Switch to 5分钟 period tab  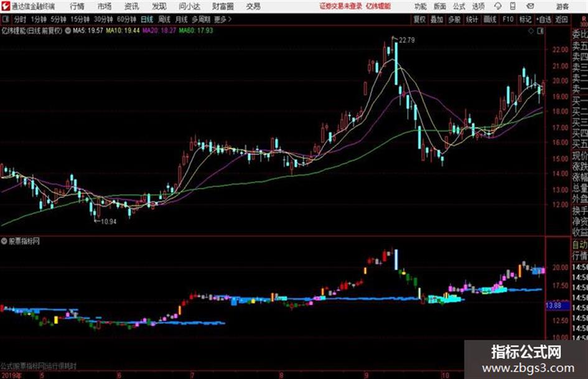(58, 19)
